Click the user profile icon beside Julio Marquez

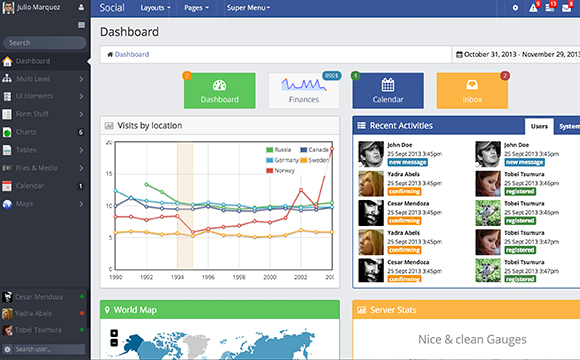[x=81, y=7]
